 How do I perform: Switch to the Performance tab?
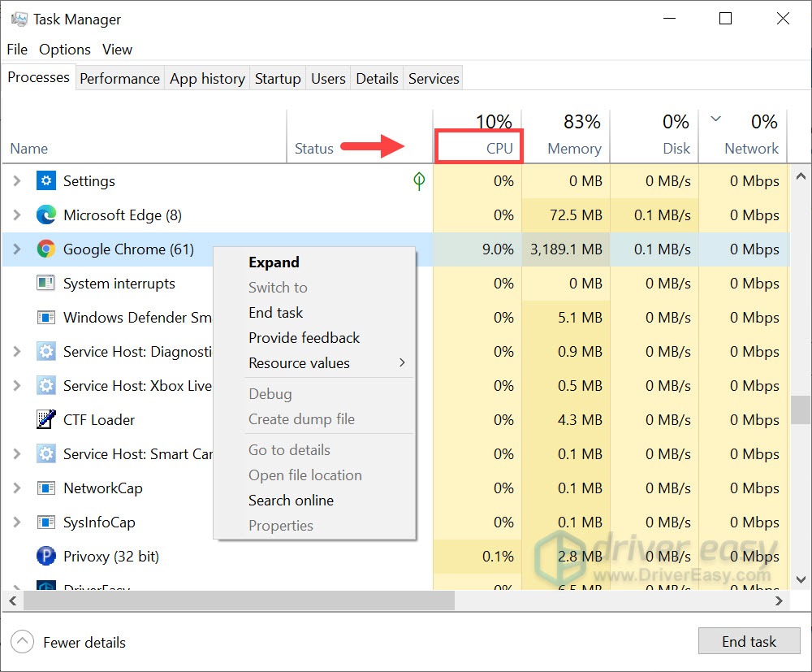tap(119, 78)
